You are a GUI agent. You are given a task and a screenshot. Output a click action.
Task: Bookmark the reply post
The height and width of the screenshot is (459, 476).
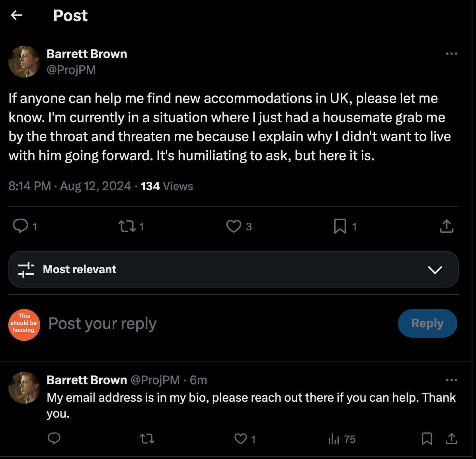pos(427,439)
